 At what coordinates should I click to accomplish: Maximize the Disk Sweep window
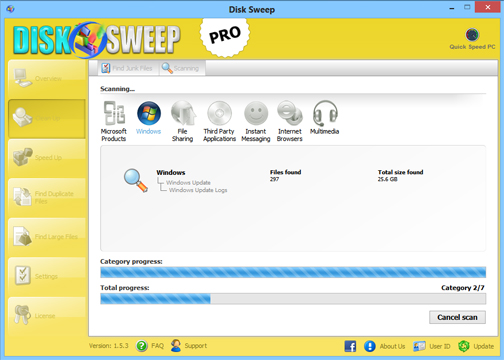point(467,7)
